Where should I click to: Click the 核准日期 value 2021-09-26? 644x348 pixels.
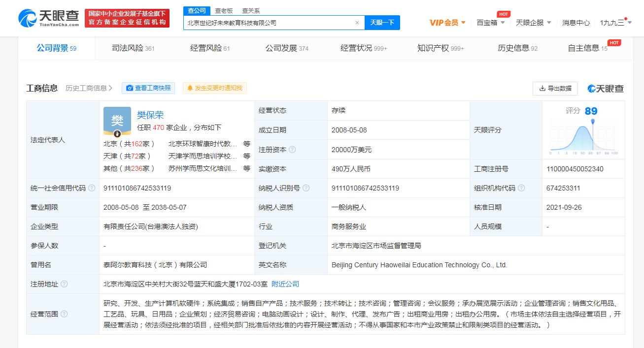point(564,207)
